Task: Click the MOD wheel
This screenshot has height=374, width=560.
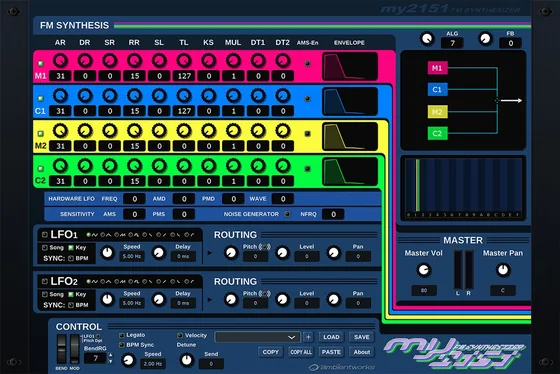Action: click(74, 349)
